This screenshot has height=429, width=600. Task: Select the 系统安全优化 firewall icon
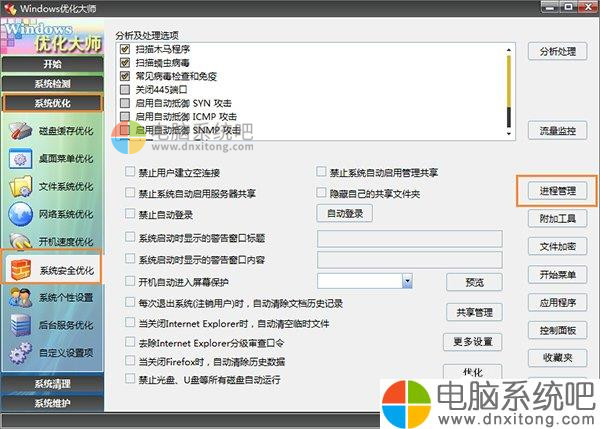[20, 269]
